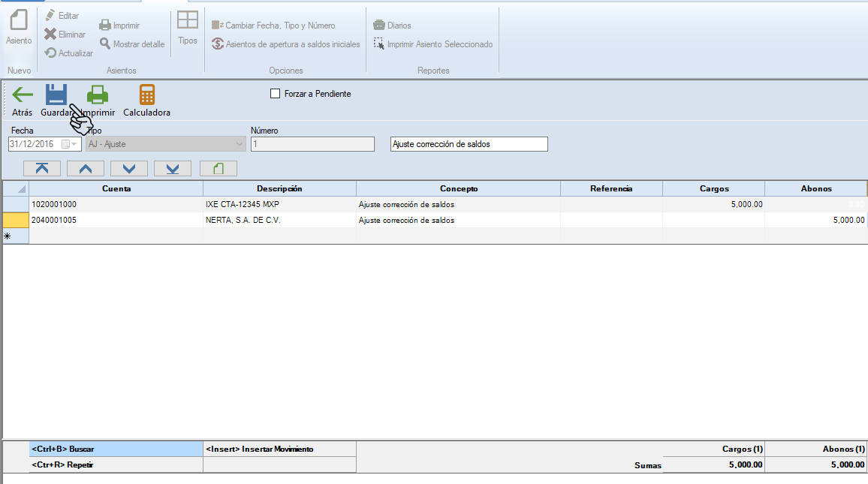Open the Calculadora tool

147,95
